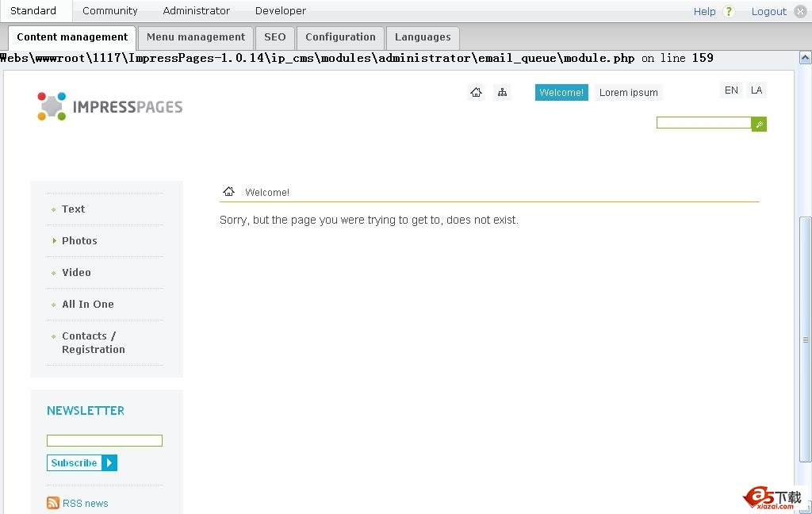Open Contacts / Registration menu item
This screenshot has width=812, height=514.
94,343
